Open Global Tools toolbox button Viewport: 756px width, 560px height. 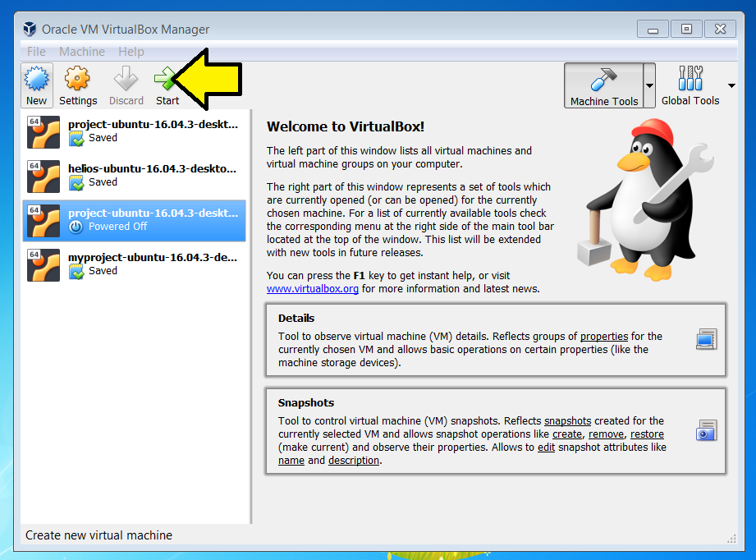690,85
